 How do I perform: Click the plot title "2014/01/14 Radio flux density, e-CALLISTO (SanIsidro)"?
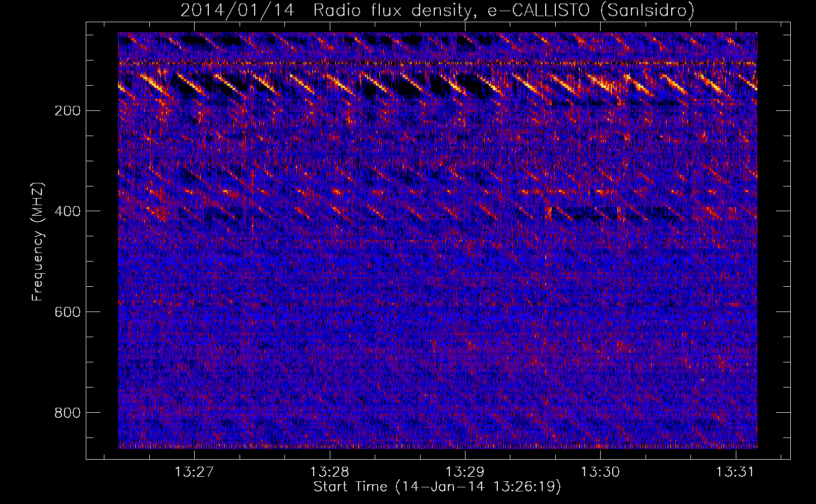click(437, 10)
